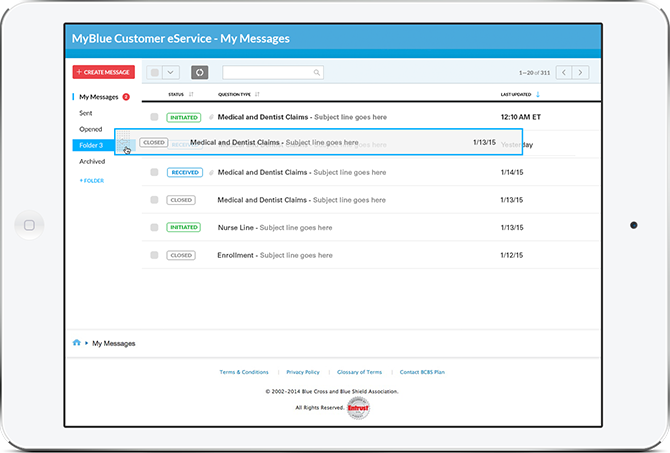Screen dimensions: 670x453
Task: Click the home icon in breadcrumb
Action: 77,343
